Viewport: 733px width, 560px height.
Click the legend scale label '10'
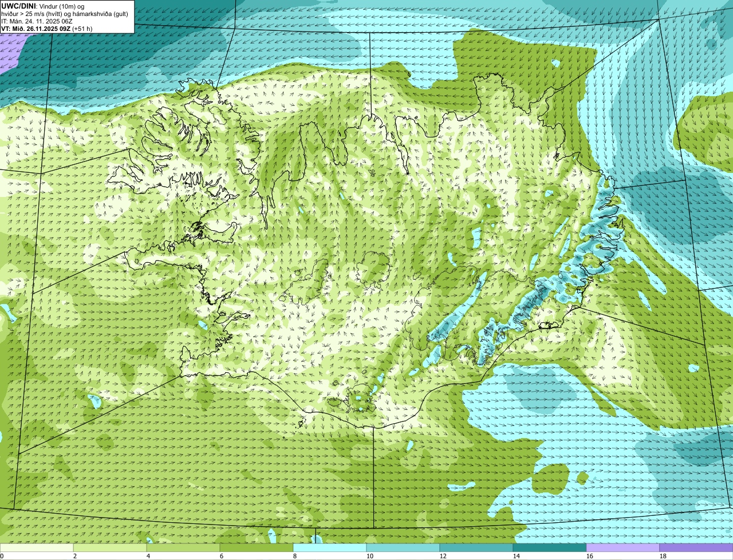(370, 556)
